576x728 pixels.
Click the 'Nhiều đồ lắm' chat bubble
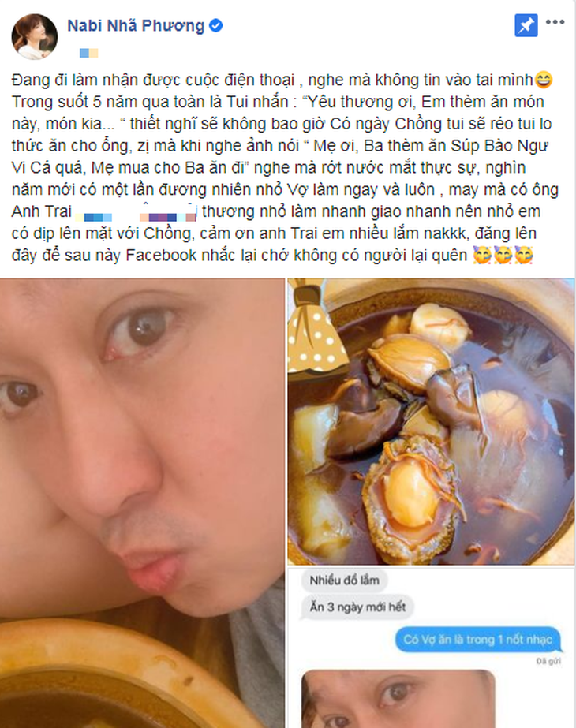point(344,581)
